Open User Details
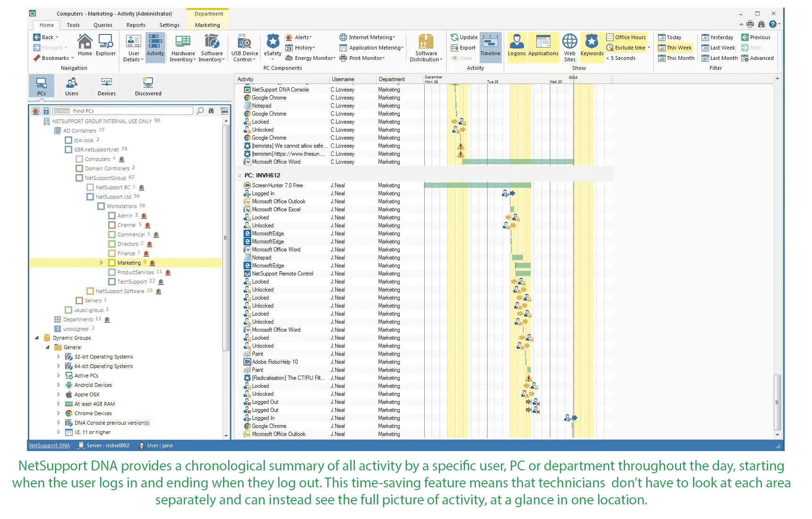Image resolution: width=812 pixels, height=519 pixels. point(134,48)
